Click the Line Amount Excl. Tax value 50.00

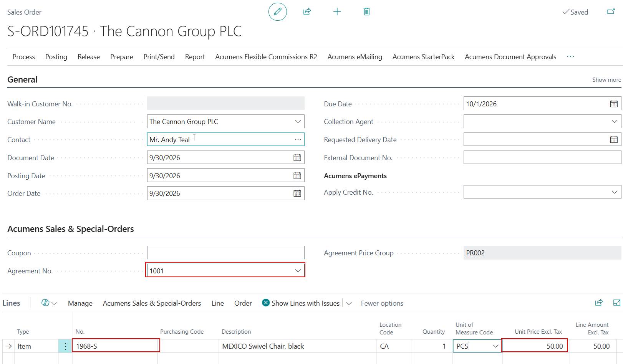point(601,346)
